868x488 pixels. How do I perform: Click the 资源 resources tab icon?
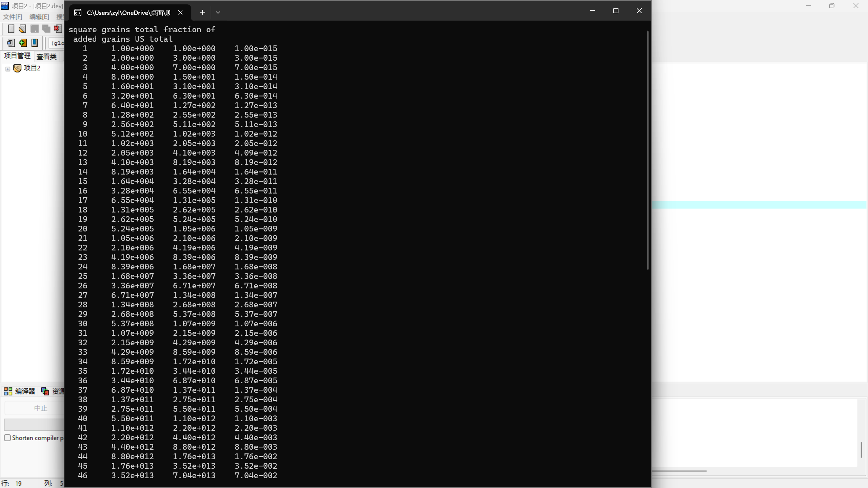pos(45,391)
